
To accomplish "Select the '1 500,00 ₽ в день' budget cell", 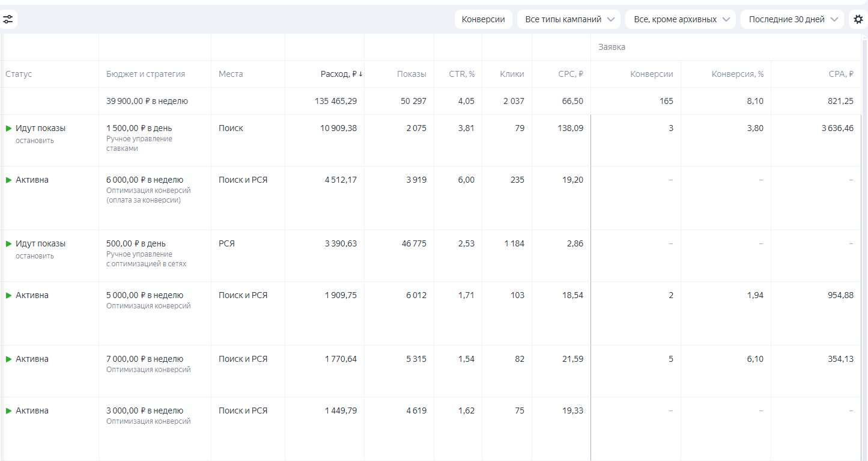I will click(x=139, y=128).
